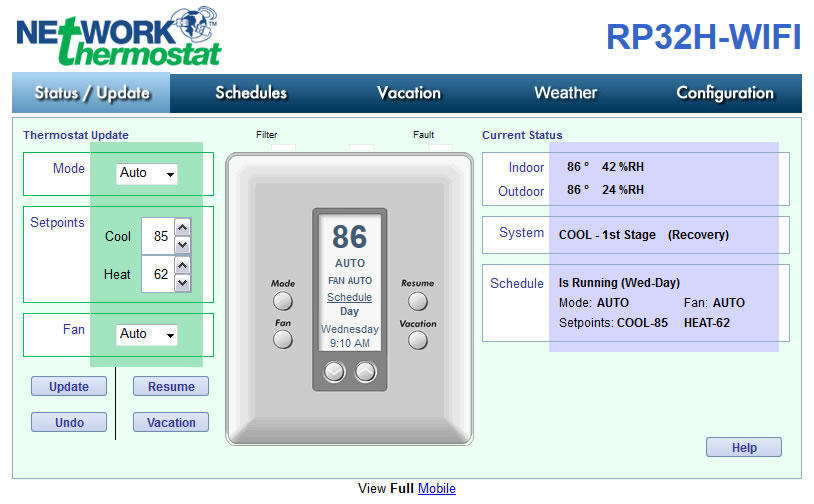Open the Configuration tab

click(725, 93)
